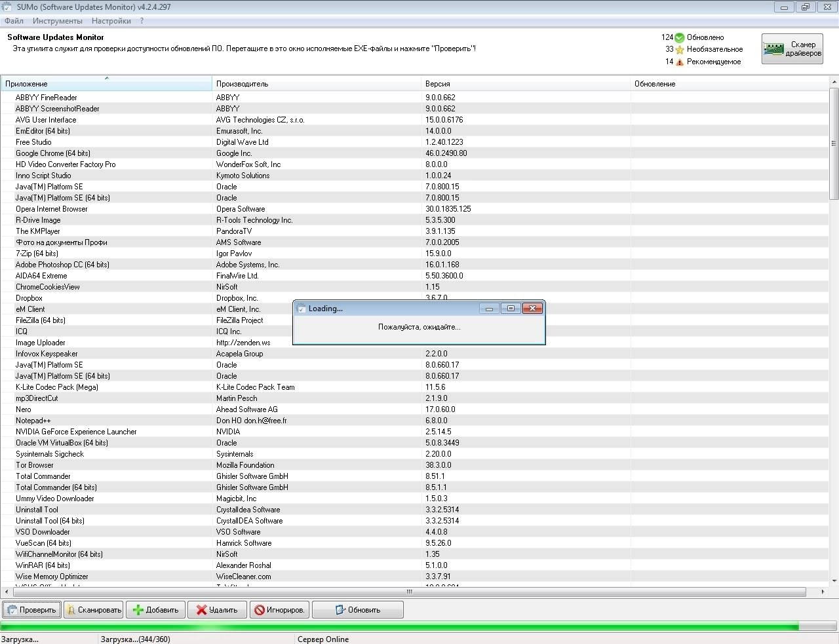Click the horizontal scrollbar left arrow
Image resolution: width=839 pixels, height=644 pixels.
pos(6,592)
